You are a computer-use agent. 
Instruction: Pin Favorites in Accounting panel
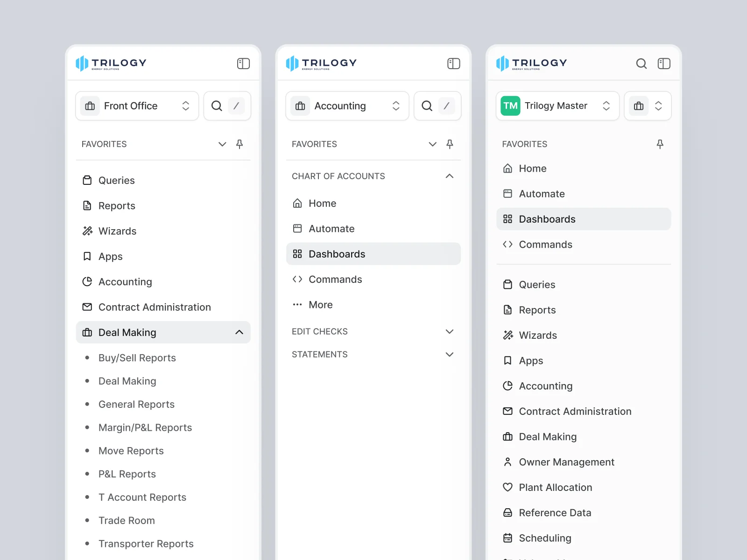pos(450,144)
